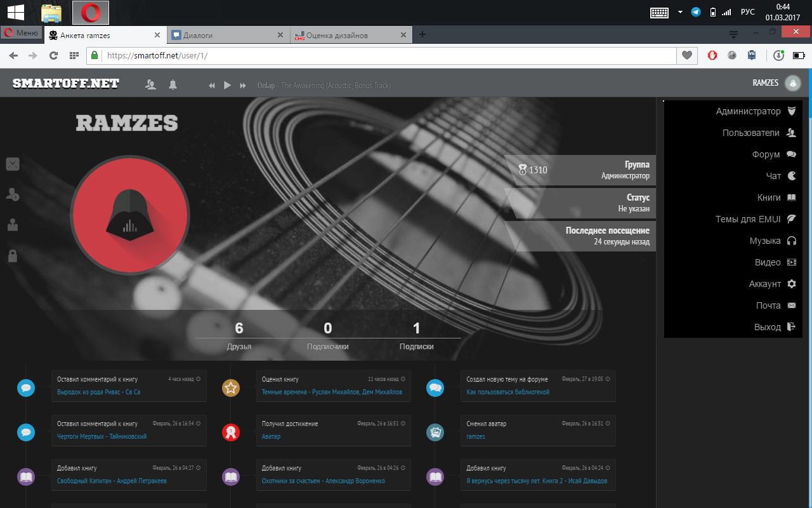The image size is (812, 508).
Task: Open the Speed Dial grid button
Action: click(74, 55)
